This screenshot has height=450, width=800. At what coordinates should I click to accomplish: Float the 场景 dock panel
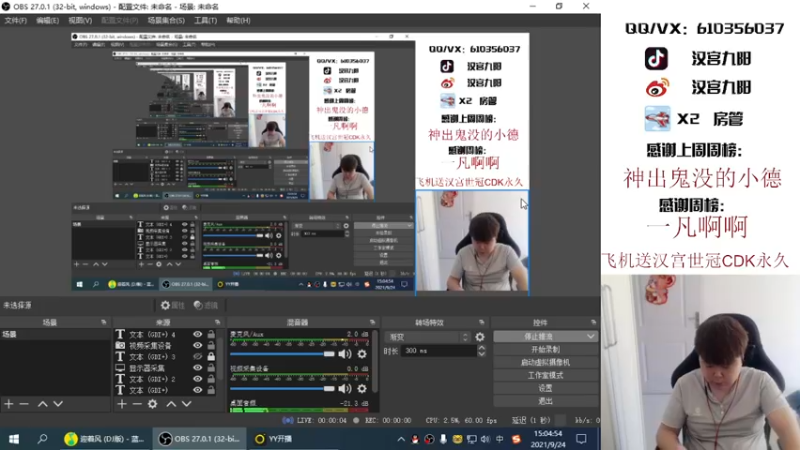(x=104, y=322)
